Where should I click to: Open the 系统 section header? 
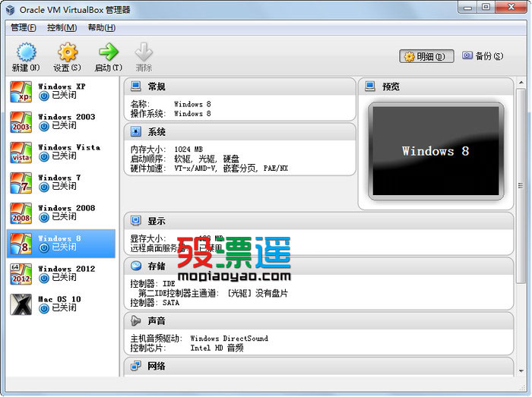[240, 131]
